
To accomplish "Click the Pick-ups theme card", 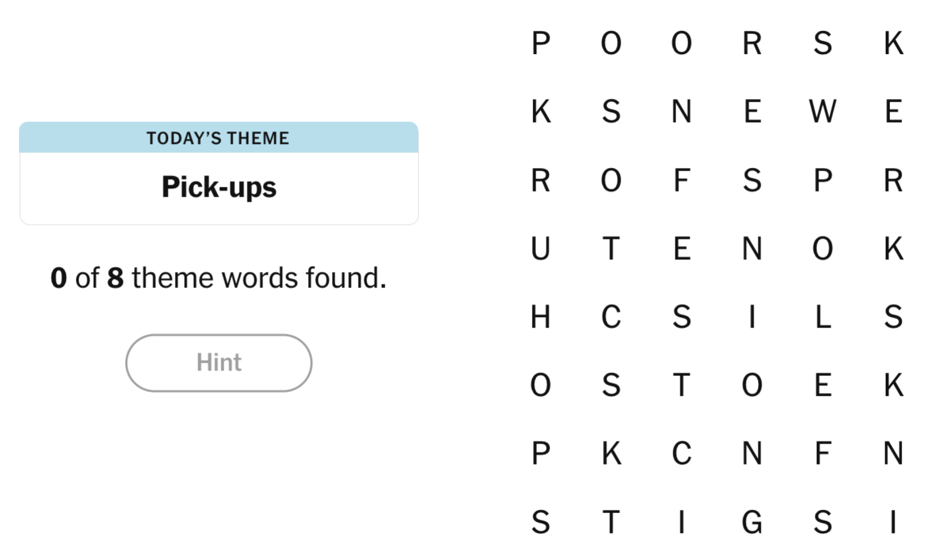I will [219, 174].
